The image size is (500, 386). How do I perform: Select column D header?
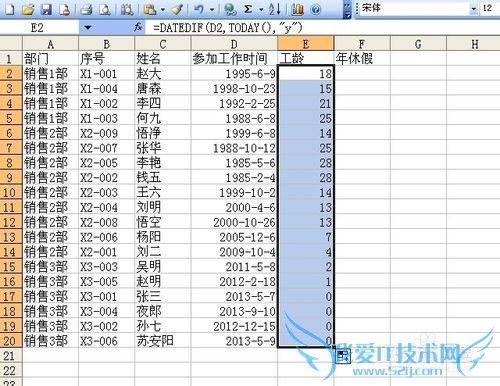tap(234, 44)
